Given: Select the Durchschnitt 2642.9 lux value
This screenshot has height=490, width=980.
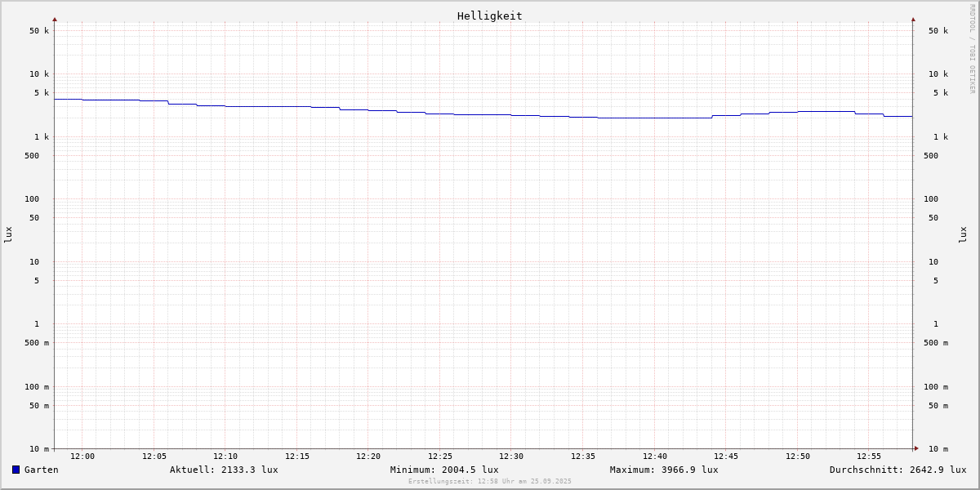Looking at the screenshot, I should [898, 470].
